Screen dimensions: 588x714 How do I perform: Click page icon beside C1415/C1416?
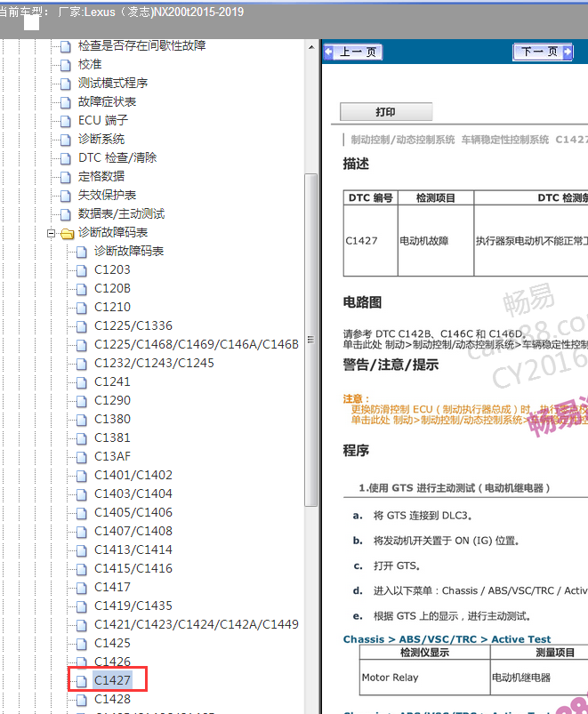(82, 569)
